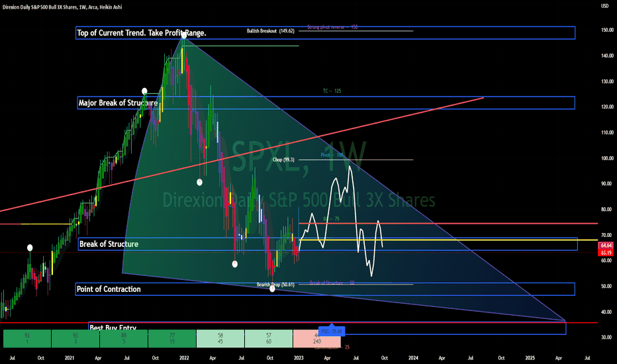The width and height of the screenshot is (617, 364).
Task: Click the white pivot marker near Bearish Drop label
Action: [x=272, y=289]
